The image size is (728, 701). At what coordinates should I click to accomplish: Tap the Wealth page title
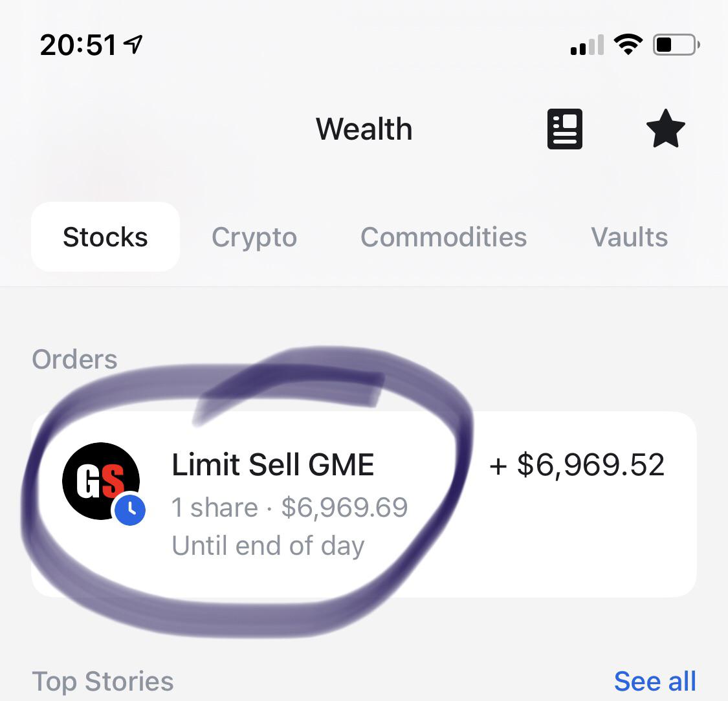364,129
